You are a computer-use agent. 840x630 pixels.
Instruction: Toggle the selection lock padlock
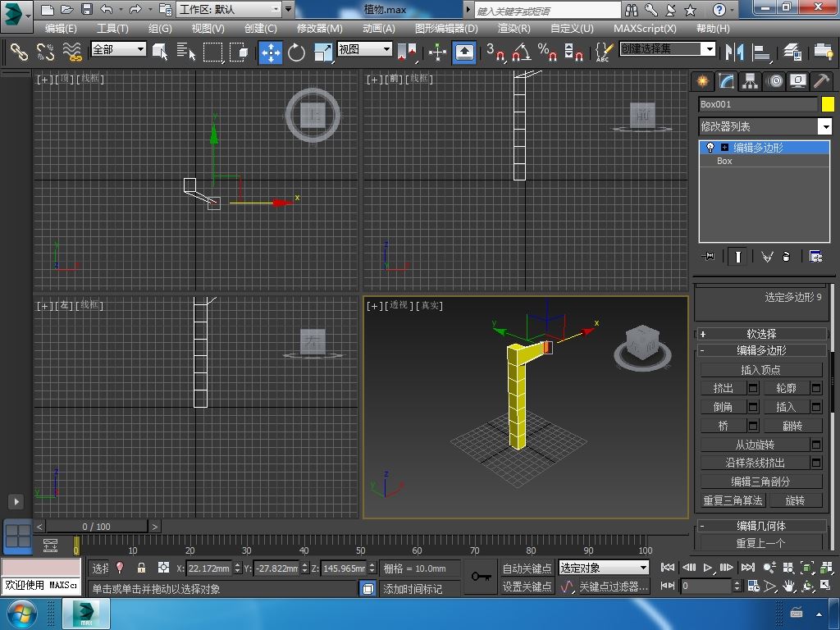[141, 568]
